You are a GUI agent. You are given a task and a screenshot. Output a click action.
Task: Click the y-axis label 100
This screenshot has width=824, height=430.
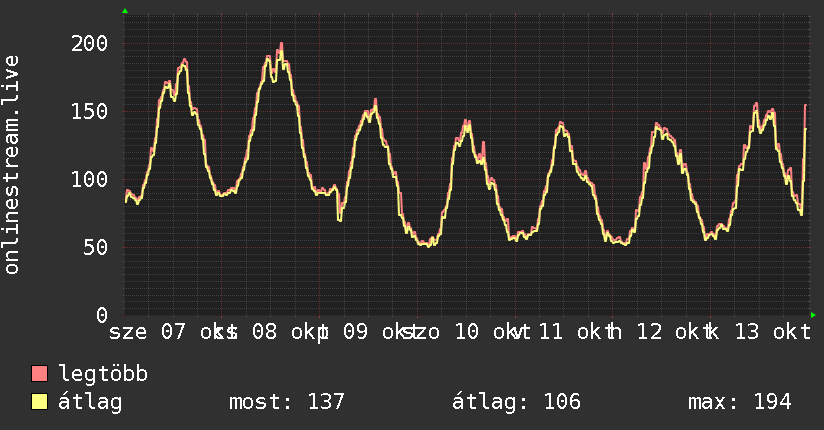coord(89,179)
